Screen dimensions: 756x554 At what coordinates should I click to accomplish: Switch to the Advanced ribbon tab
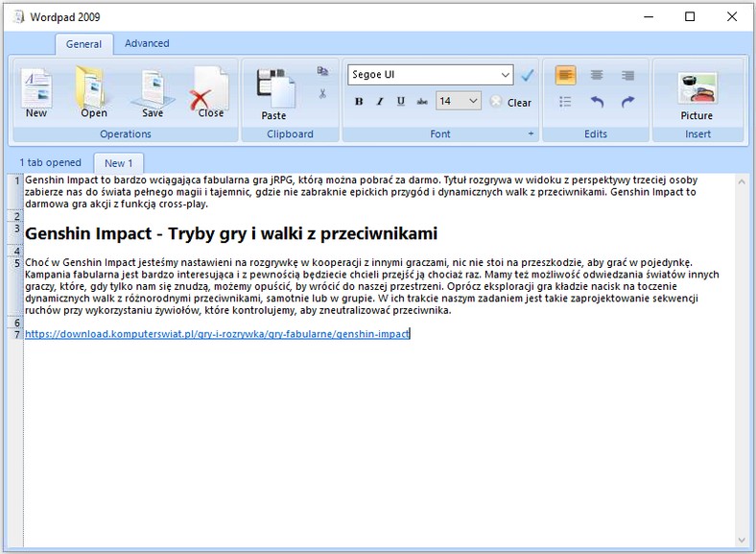(147, 43)
